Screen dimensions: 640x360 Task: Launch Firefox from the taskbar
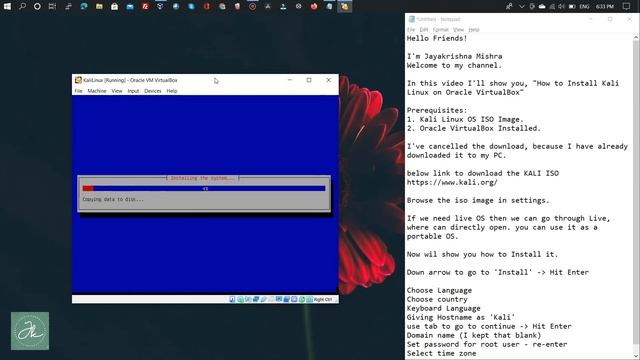313,6
